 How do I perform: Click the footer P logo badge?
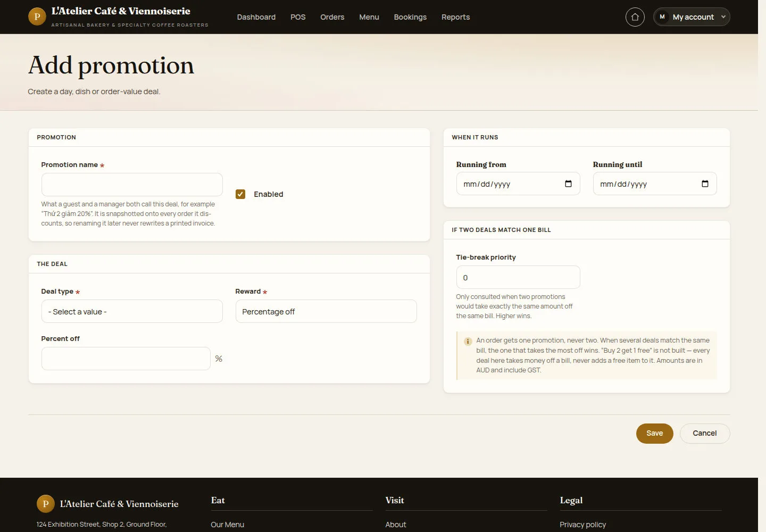click(x=45, y=504)
